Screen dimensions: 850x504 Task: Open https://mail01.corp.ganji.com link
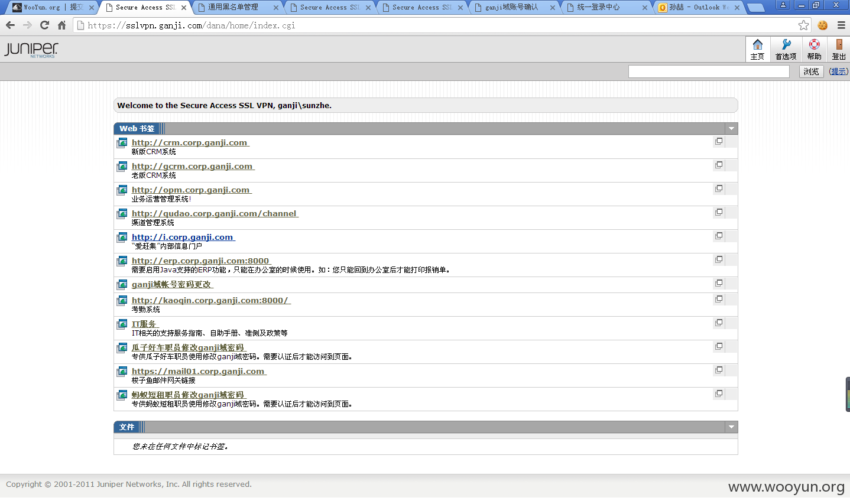(x=199, y=371)
